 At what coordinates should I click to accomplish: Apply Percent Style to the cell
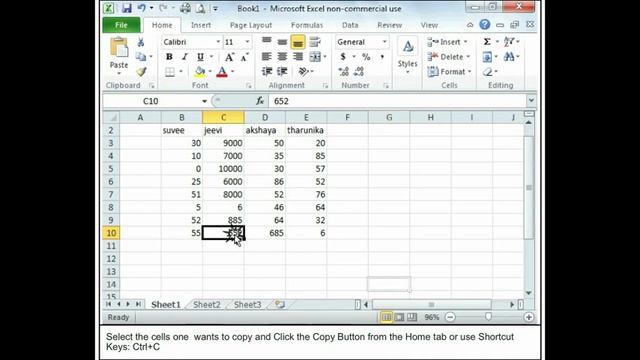tap(366, 57)
